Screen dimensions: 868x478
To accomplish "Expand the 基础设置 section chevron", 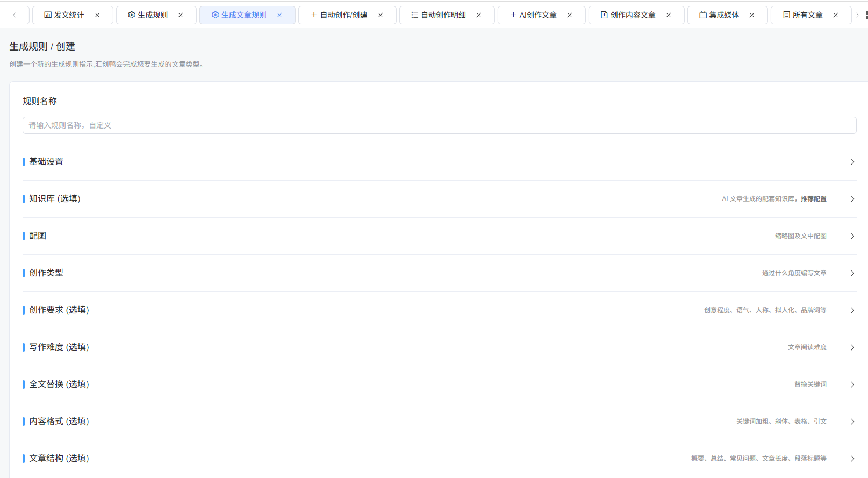I will [x=852, y=162].
